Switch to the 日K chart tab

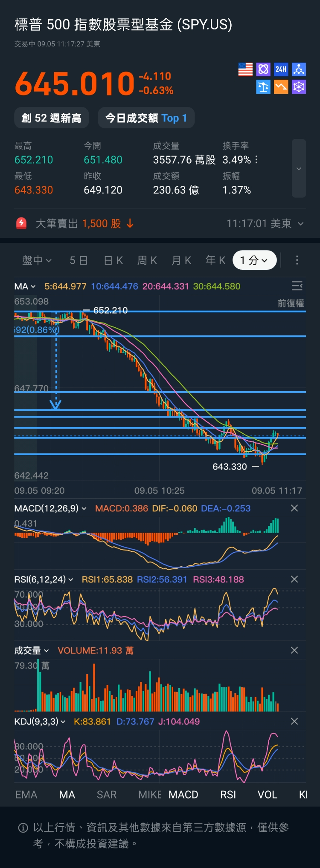(x=113, y=260)
